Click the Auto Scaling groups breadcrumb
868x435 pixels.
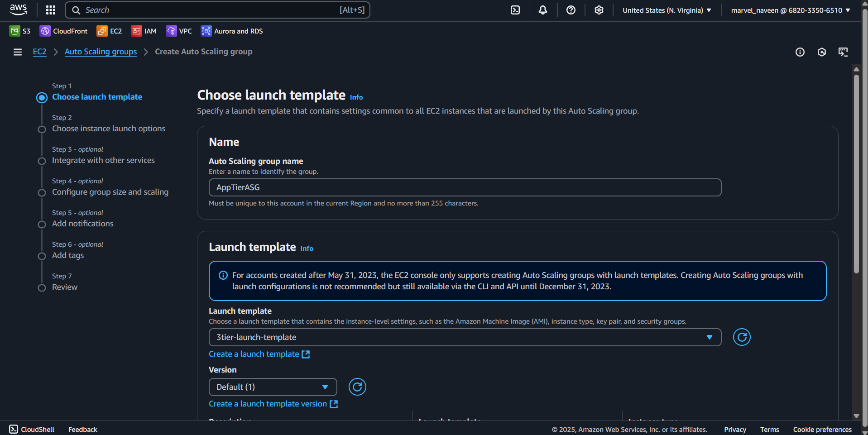(101, 52)
